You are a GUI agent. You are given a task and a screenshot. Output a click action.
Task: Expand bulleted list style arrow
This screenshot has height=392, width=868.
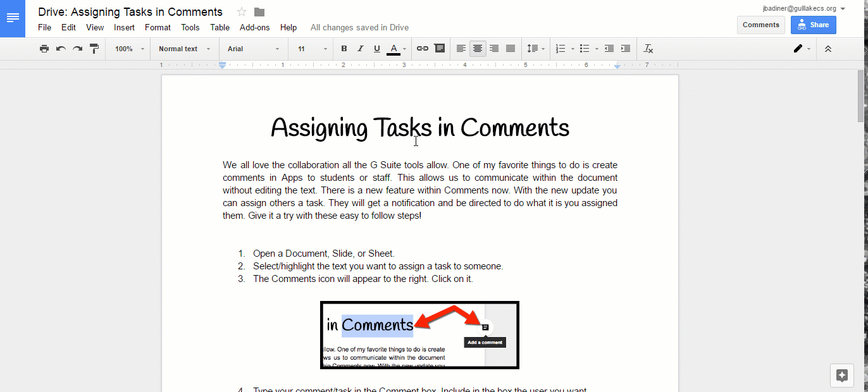click(597, 49)
